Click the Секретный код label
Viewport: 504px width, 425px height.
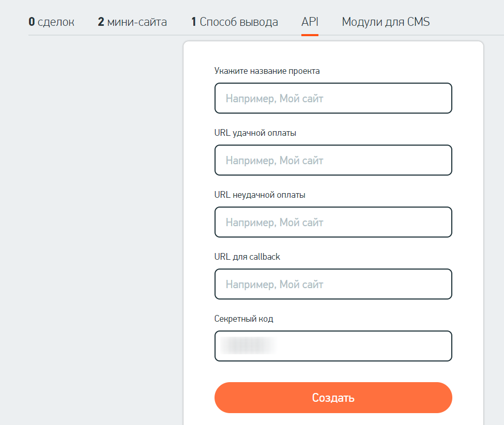pyautogui.click(x=243, y=319)
